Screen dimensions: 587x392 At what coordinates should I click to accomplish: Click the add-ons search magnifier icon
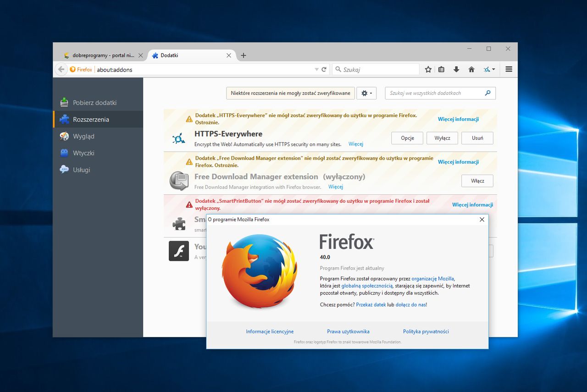pos(488,93)
